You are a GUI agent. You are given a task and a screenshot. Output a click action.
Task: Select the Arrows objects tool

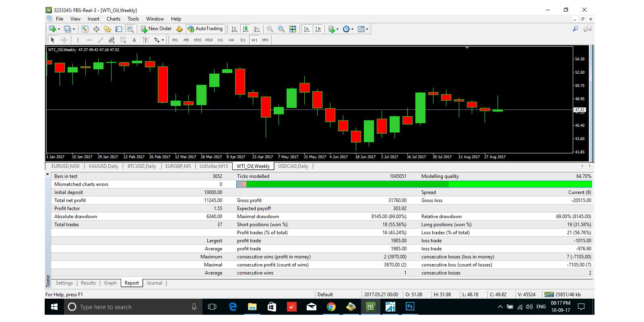point(157,40)
